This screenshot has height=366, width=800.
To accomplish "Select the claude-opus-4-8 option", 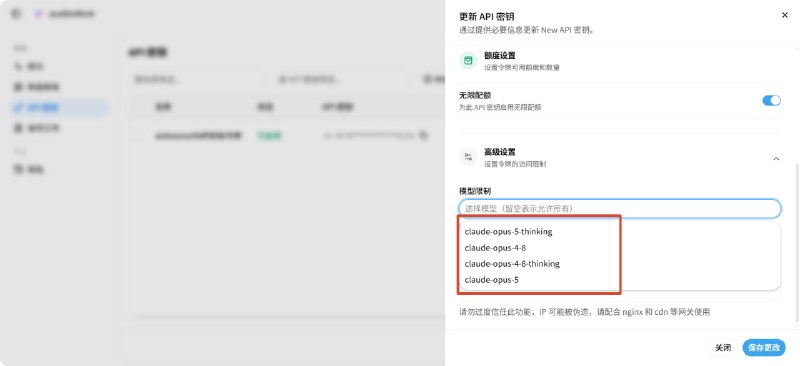I will 495,248.
